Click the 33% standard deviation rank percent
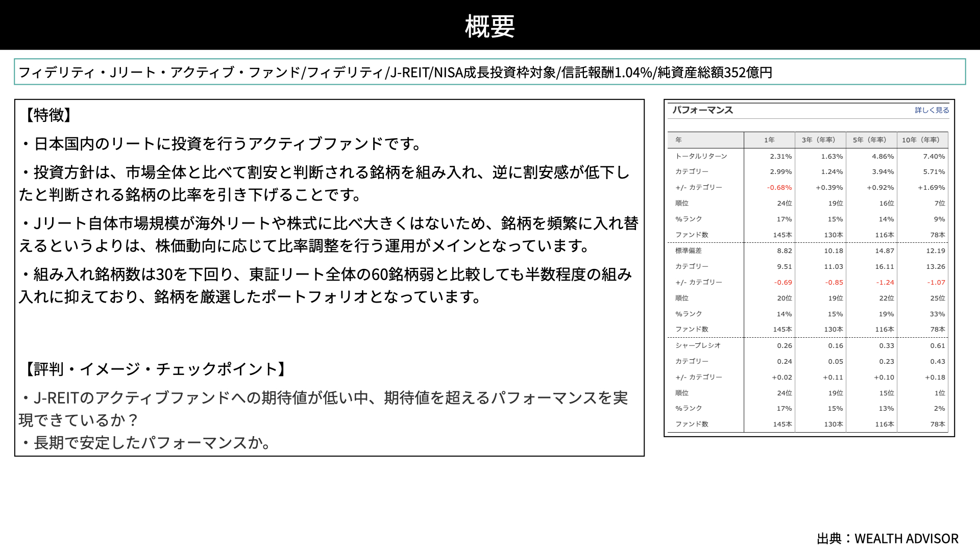Image resolution: width=980 pixels, height=551 pixels. (938, 314)
